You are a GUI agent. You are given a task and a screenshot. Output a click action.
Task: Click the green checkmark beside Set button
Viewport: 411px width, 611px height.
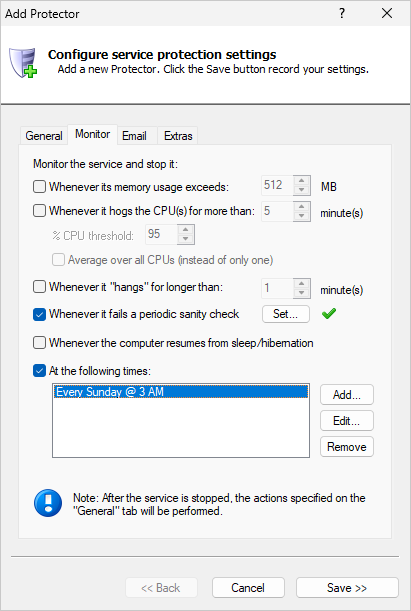(329, 314)
